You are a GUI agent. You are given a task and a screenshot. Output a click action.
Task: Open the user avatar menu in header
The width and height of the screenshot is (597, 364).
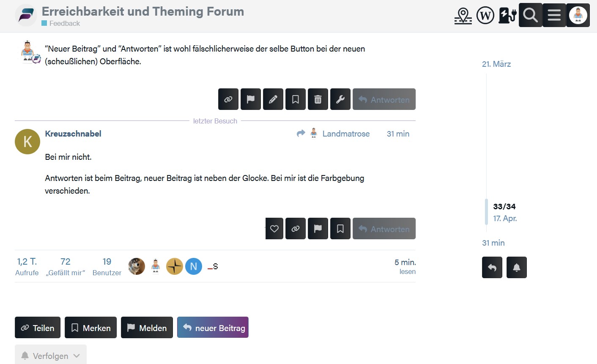point(578,15)
